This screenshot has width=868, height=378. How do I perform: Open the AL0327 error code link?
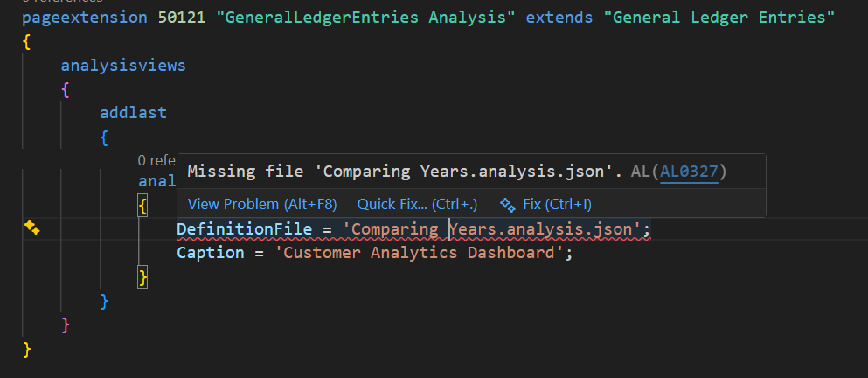[689, 171]
